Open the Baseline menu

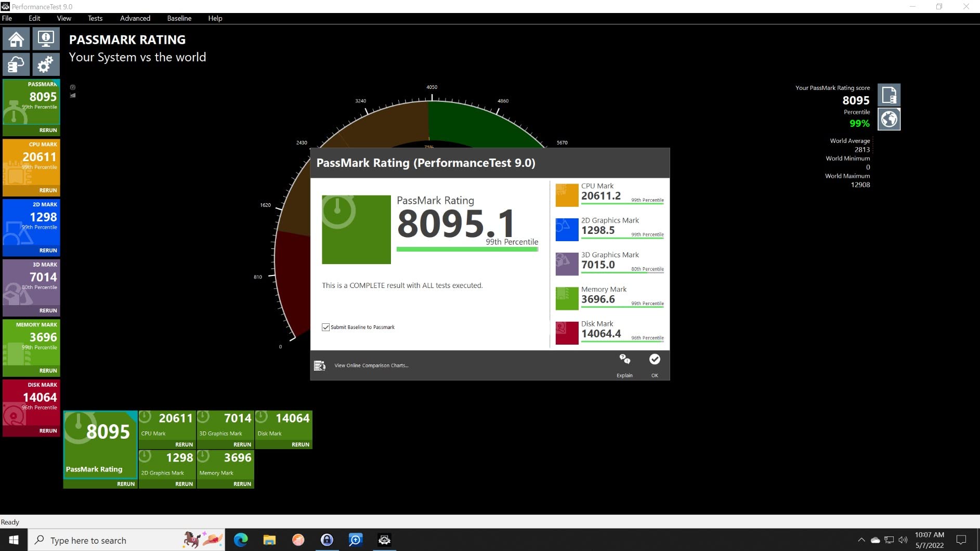179,18
